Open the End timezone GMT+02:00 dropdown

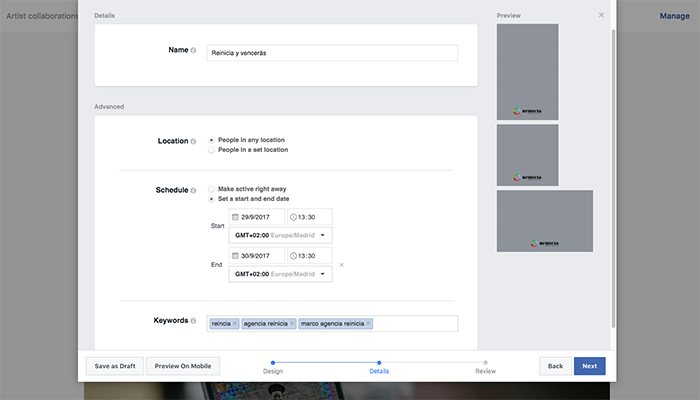[x=280, y=274]
